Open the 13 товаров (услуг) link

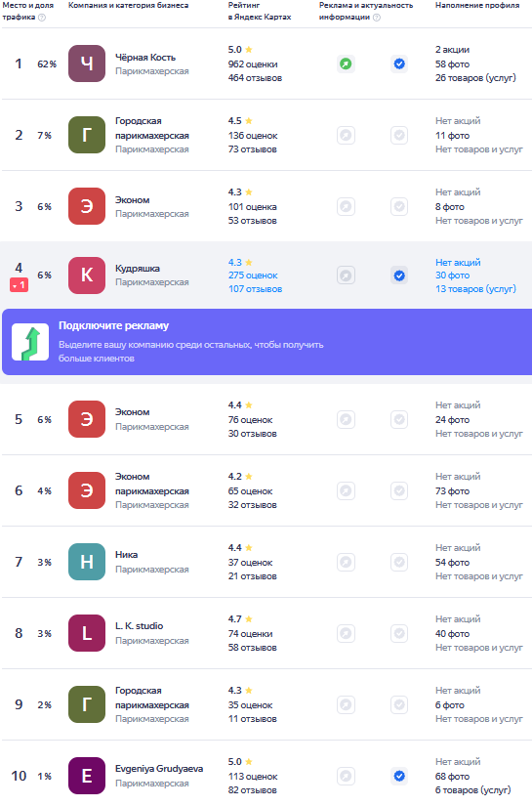(x=475, y=289)
